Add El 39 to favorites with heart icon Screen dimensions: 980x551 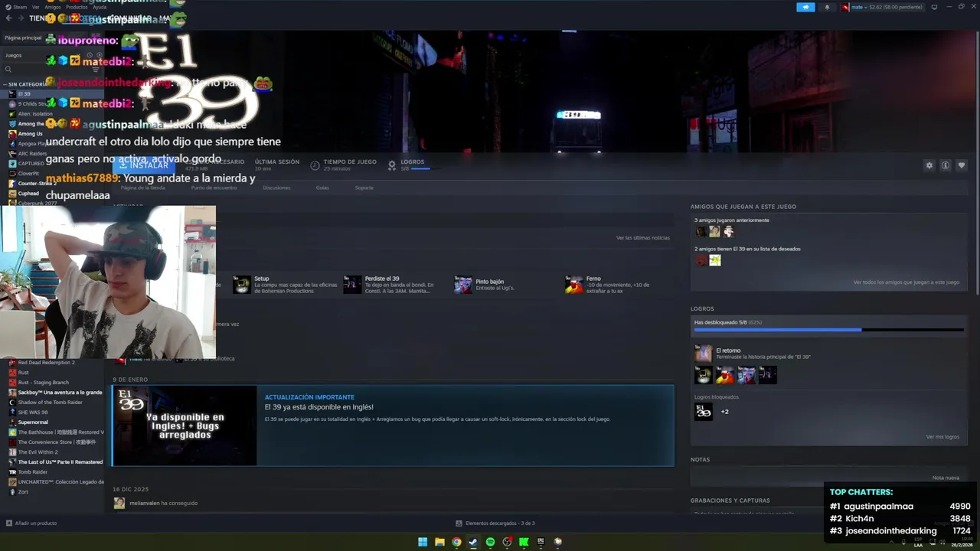click(x=962, y=165)
